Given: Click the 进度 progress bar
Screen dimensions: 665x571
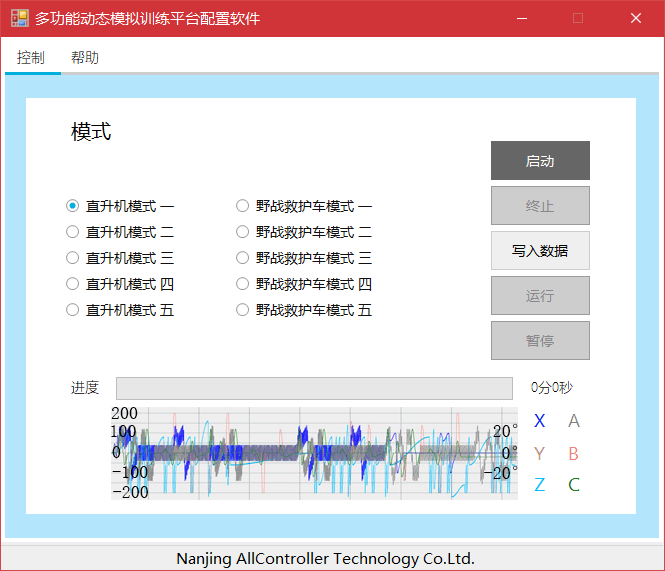Looking at the screenshot, I should coord(314,389).
